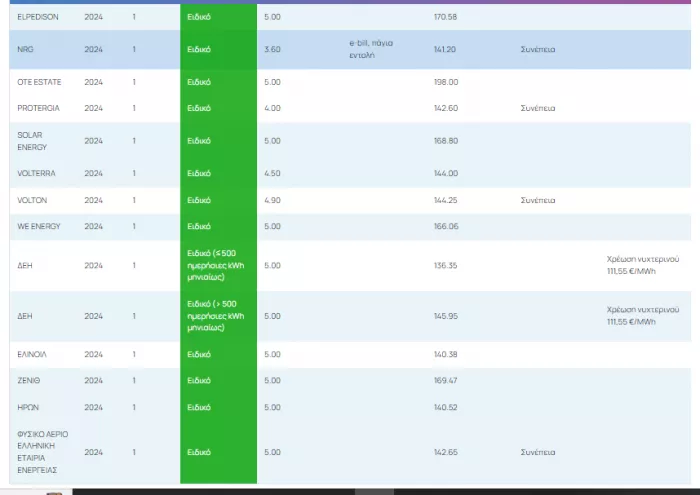Click the 5.00 value in ΦΥΣΙΚΟ ΑΕΡΙΟ row

pos(272,452)
